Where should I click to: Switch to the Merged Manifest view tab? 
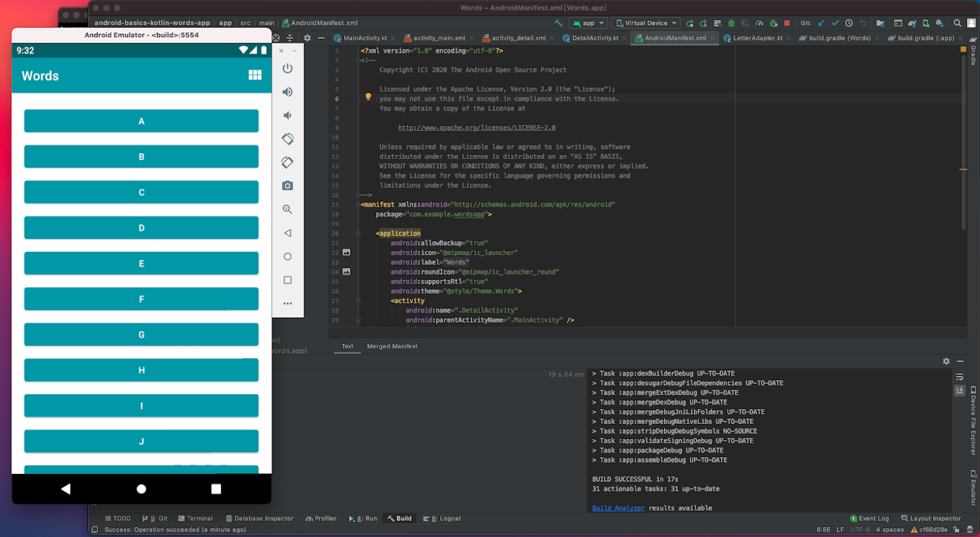pyautogui.click(x=392, y=347)
